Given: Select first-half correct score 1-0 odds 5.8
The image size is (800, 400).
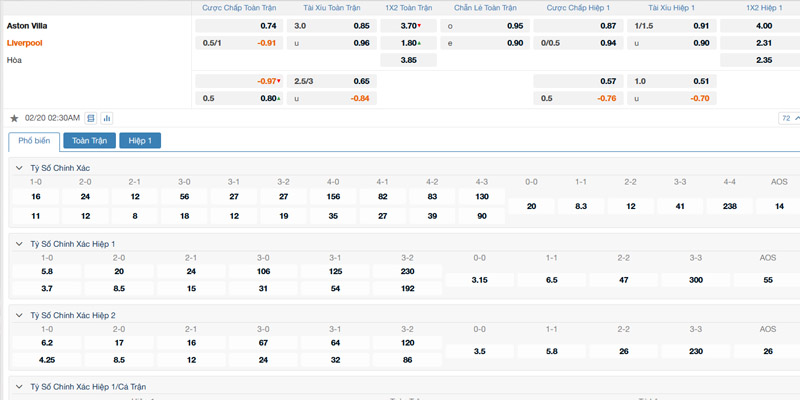Looking at the screenshot, I should coord(47,271).
